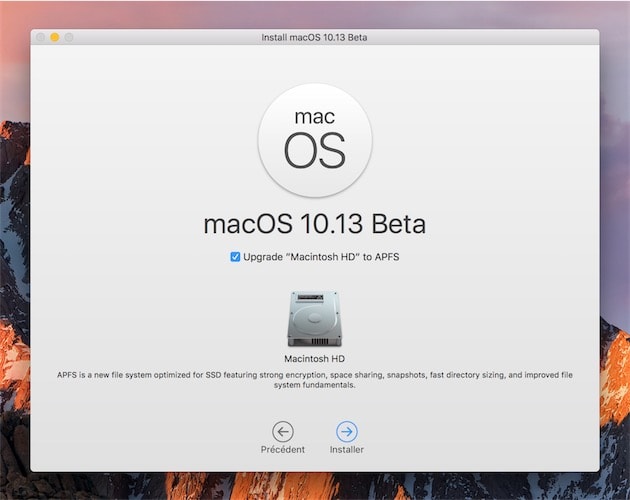
Task: Click the "Install macOS 10.13 Beta" window title
Action: [x=314, y=37]
